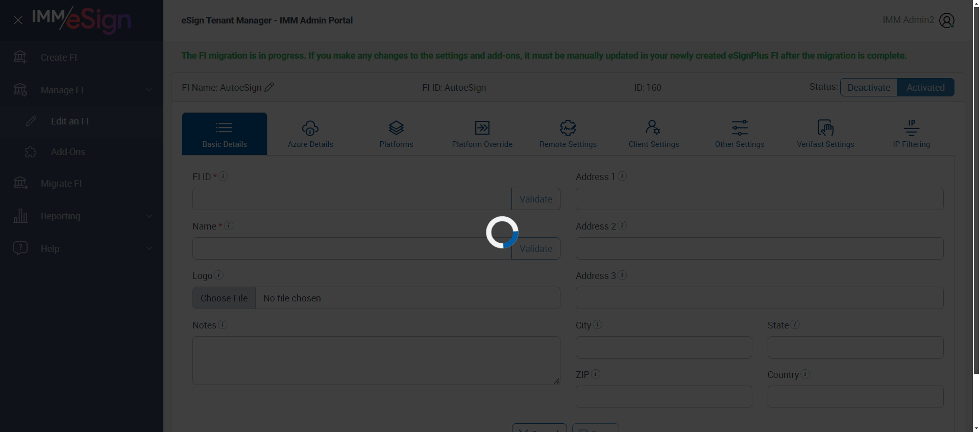The width and height of the screenshot is (980, 432).
Task: Select Edit an FI menu item
Action: click(x=70, y=121)
